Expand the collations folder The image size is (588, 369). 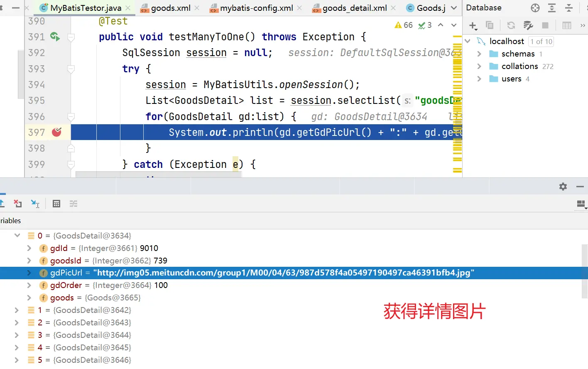479,66
